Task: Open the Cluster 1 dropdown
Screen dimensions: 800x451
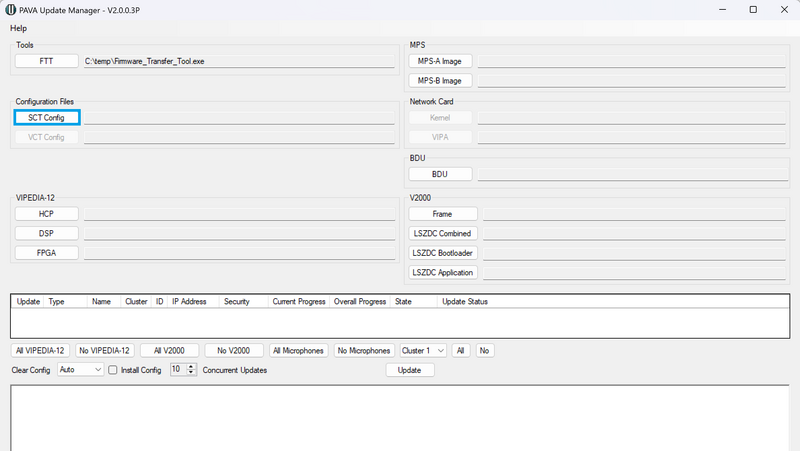Action: (x=423, y=350)
